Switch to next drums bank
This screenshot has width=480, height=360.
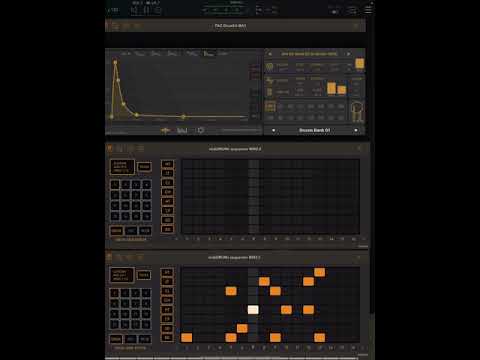pyautogui.click(x=356, y=130)
